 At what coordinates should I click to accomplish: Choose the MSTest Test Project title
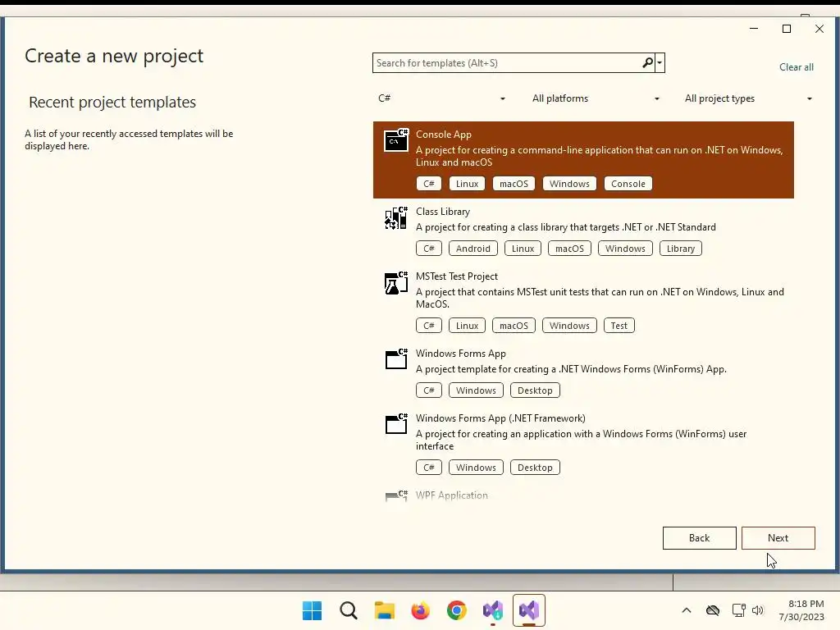(x=457, y=276)
